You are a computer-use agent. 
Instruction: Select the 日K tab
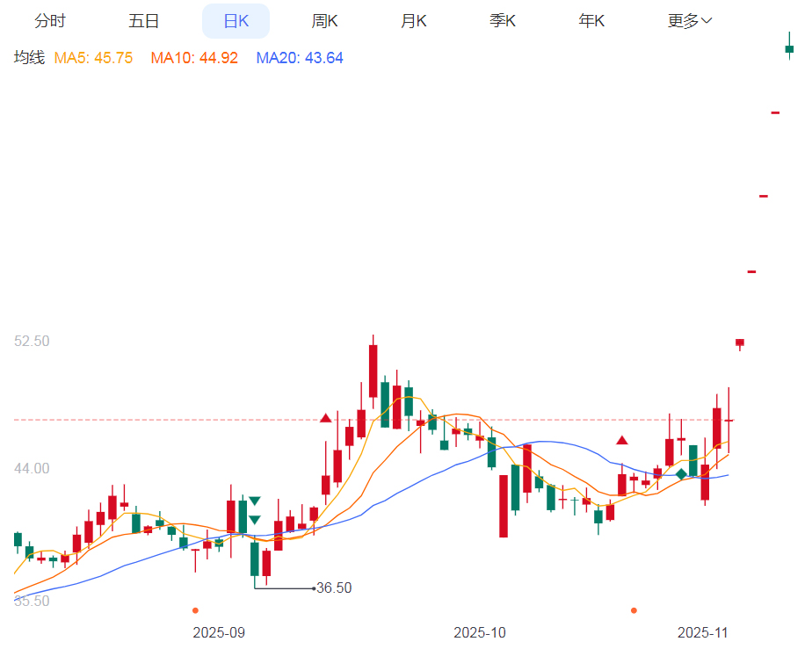(x=236, y=21)
